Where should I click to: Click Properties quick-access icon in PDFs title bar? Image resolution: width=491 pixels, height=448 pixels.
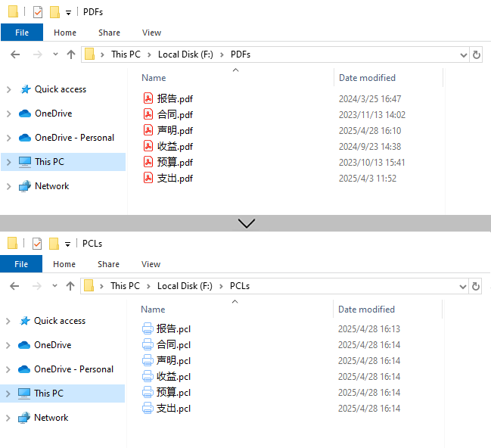38,12
